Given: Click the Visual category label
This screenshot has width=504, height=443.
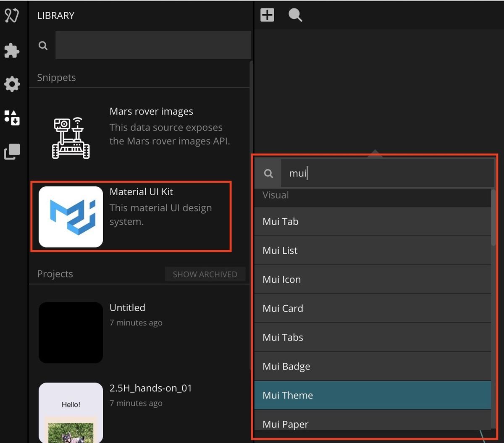Looking at the screenshot, I should coord(276,195).
